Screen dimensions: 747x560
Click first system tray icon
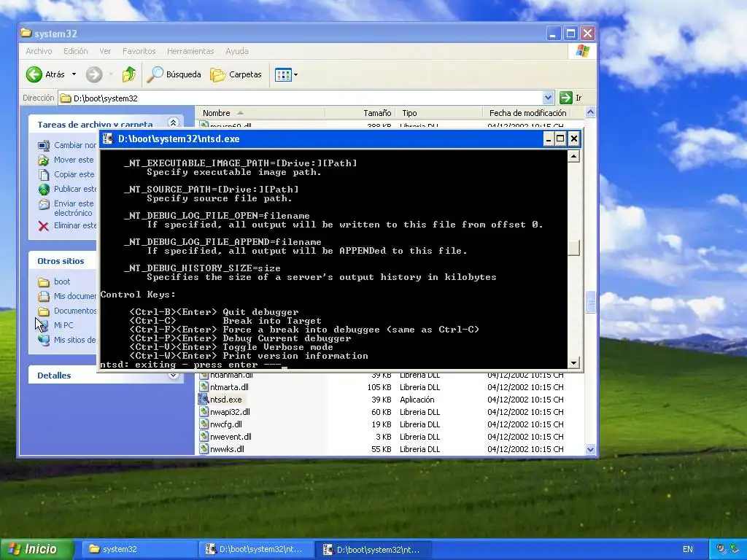pos(721,549)
